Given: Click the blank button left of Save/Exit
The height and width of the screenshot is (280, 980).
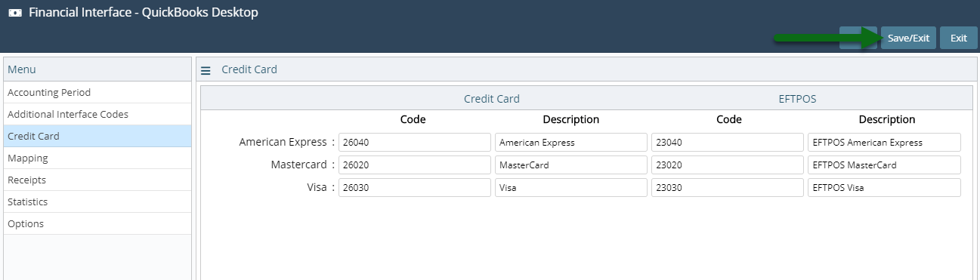Looking at the screenshot, I should pyautogui.click(x=858, y=38).
